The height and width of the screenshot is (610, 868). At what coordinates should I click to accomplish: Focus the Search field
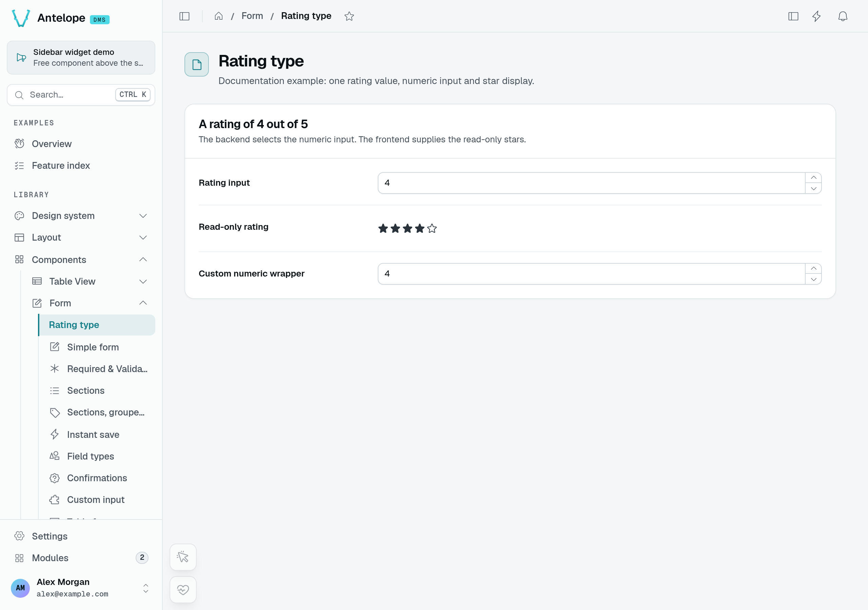coord(81,95)
